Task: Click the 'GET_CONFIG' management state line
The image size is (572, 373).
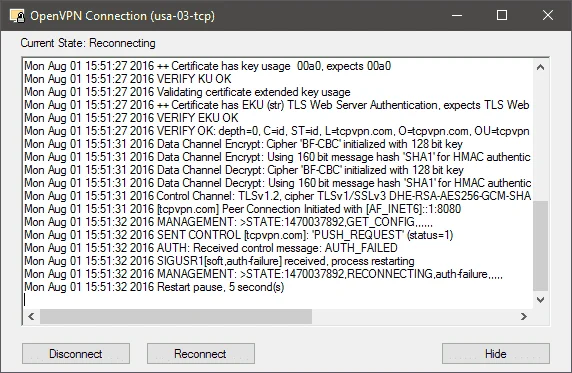Action: [228, 222]
